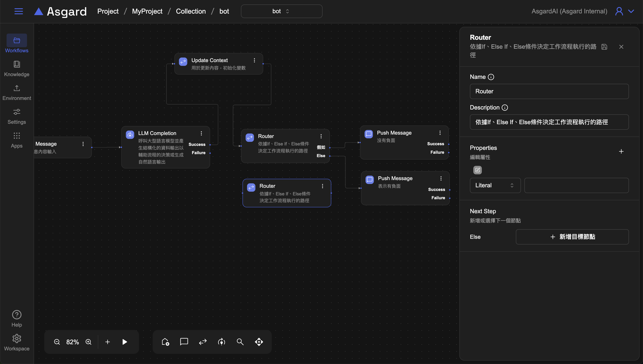
Task: Open the bot selector dropdown
Action: 282,11
